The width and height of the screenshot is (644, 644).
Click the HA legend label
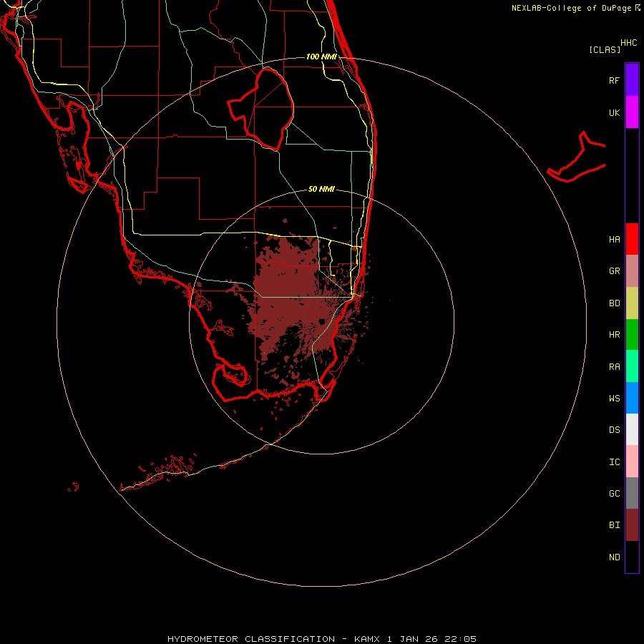point(614,239)
